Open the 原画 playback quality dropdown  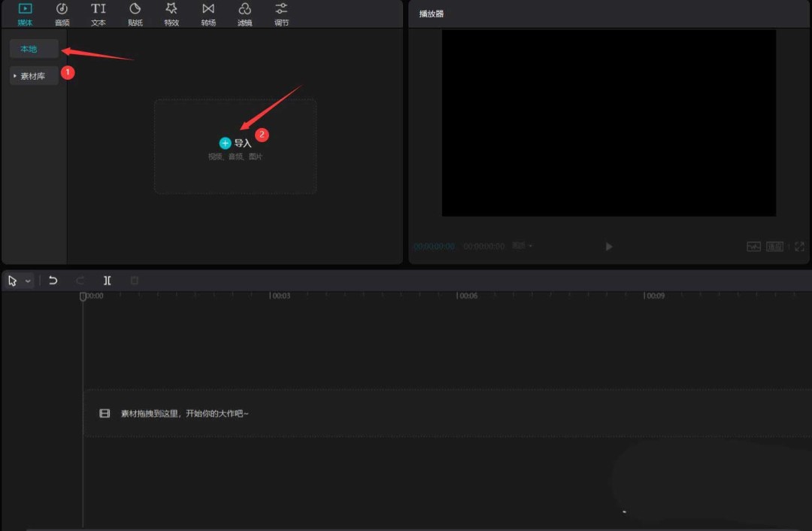tap(521, 246)
